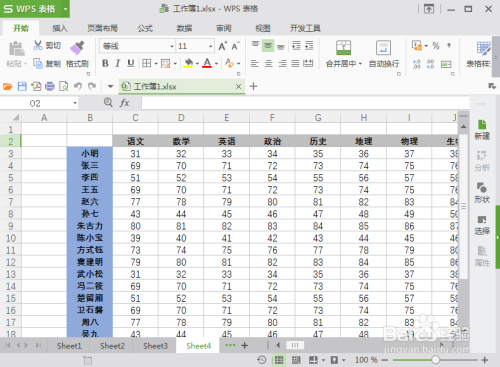Decrease font size with A- icon
The height and width of the screenshot is (367, 500).
[236, 46]
